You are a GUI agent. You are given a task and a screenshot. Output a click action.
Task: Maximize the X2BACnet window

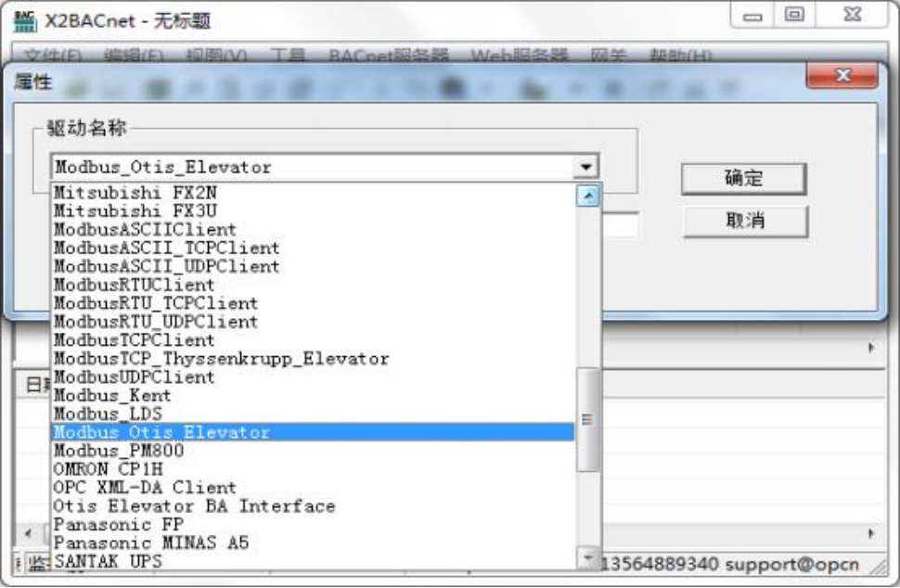coord(794,14)
